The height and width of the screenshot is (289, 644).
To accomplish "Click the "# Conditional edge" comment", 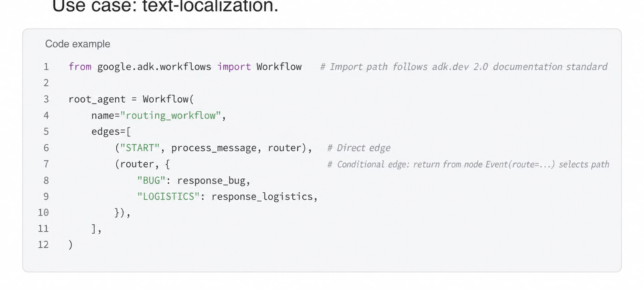I will (x=468, y=164).
